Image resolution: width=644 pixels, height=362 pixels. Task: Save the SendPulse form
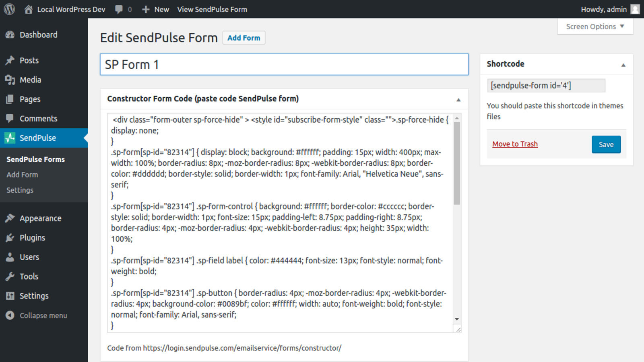click(x=606, y=144)
